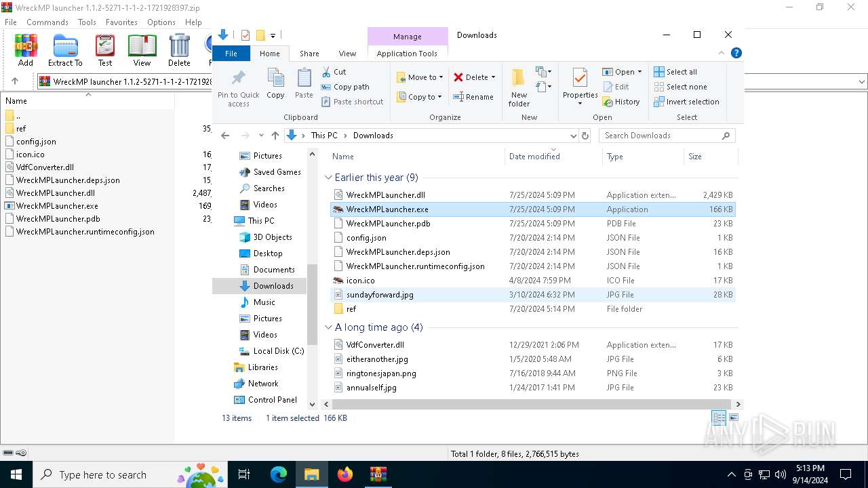
Task: Open WinRAR Options menu
Action: click(161, 22)
